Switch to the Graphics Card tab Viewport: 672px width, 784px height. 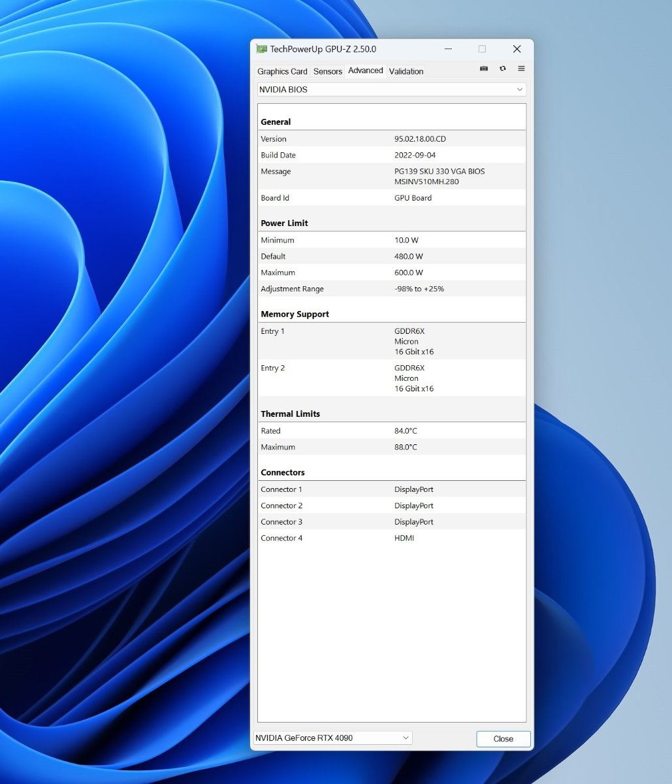click(x=282, y=71)
